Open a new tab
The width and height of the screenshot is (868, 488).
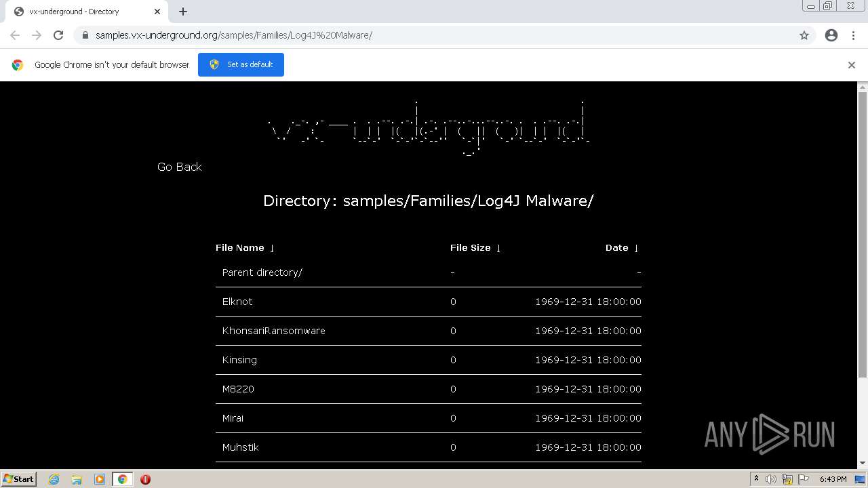click(183, 12)
